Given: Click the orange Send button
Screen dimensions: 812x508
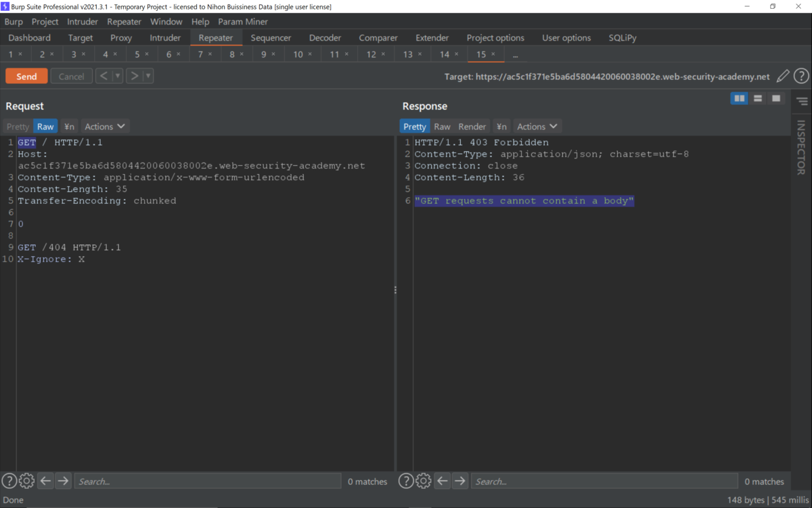Looking at the screenshot, I should pos(26,77).
